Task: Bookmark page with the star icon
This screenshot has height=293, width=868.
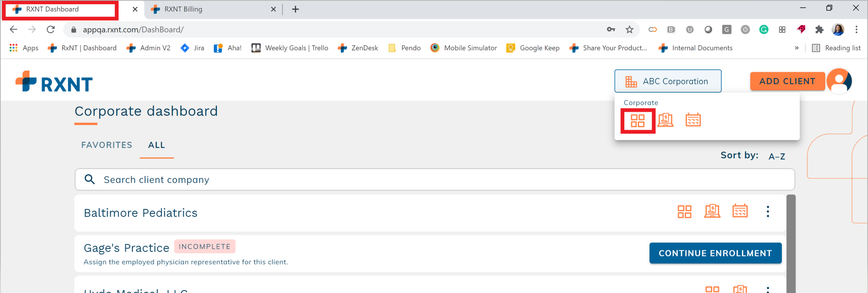Action: [630, 29]
